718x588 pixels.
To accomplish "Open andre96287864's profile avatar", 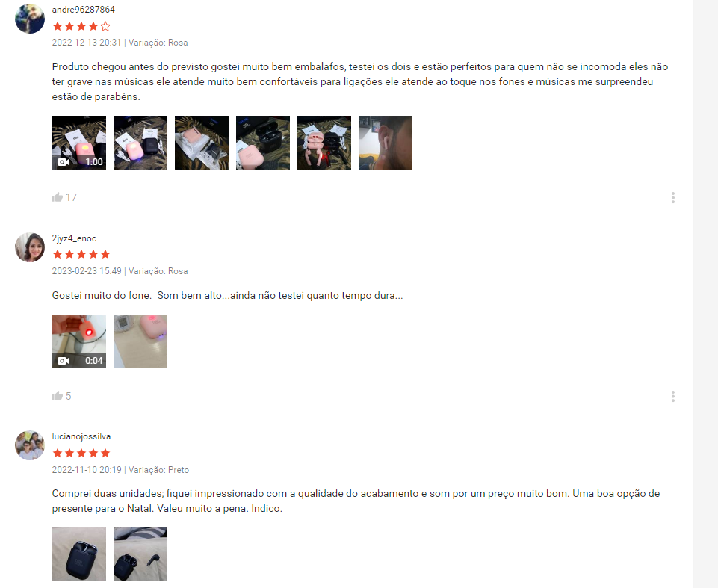I will click(x=30, y=19).
